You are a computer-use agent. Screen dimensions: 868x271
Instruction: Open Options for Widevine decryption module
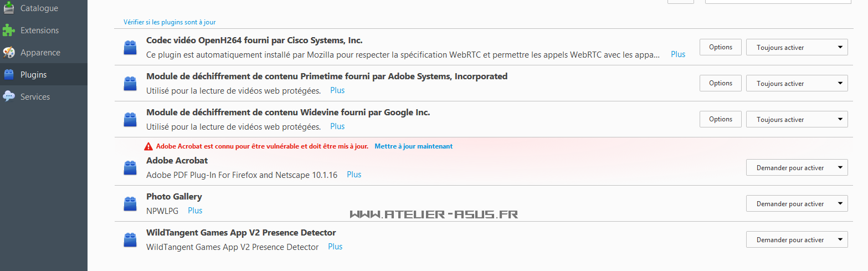pos(720,120)
